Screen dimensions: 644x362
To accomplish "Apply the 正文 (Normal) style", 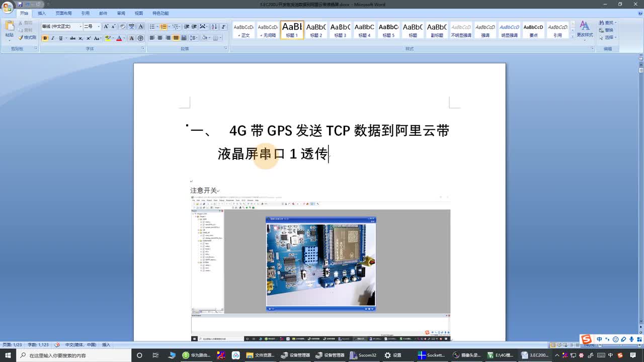I will pos(244,30).
